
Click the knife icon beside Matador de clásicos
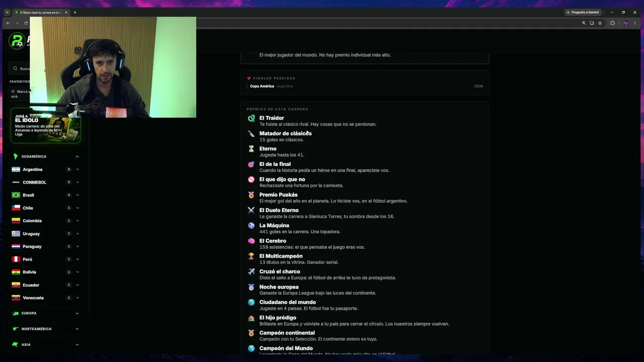[251, 134]
